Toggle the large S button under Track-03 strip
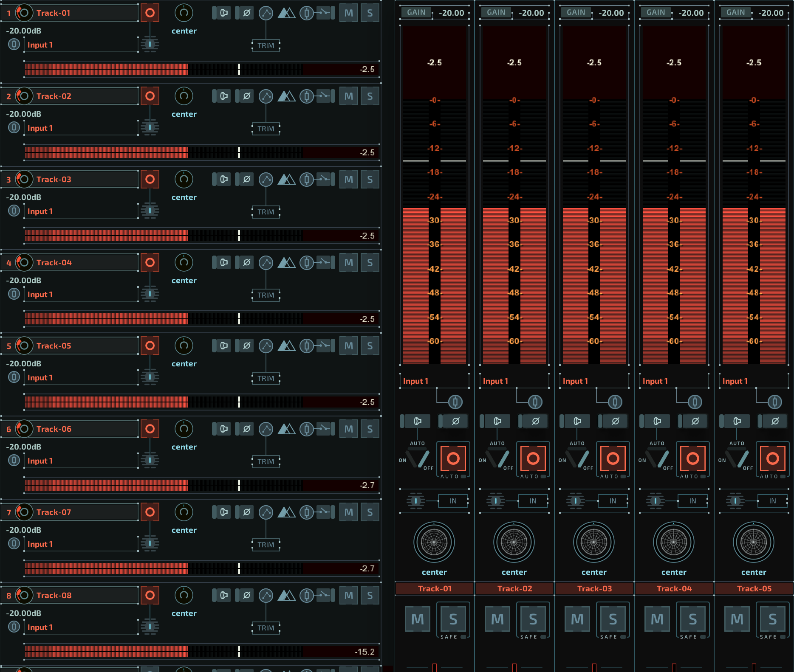Screen dimensions: 794x672 (x=613, y=619)
